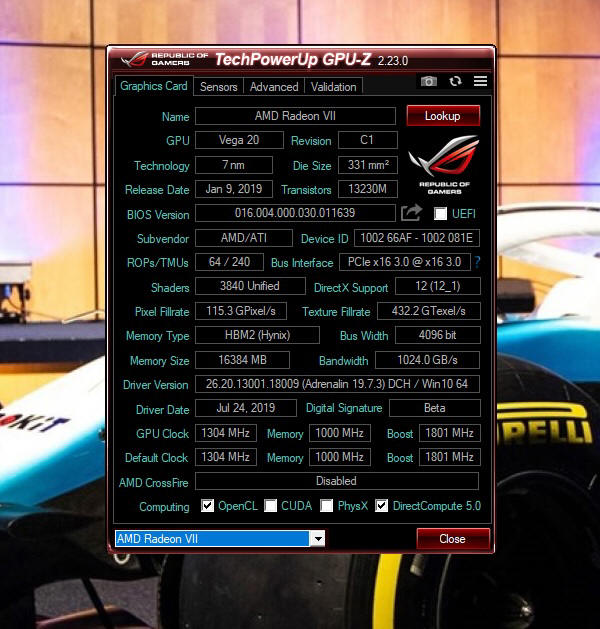
Task: Click the Digital Signature field Beta
Action: pos(435,408)
